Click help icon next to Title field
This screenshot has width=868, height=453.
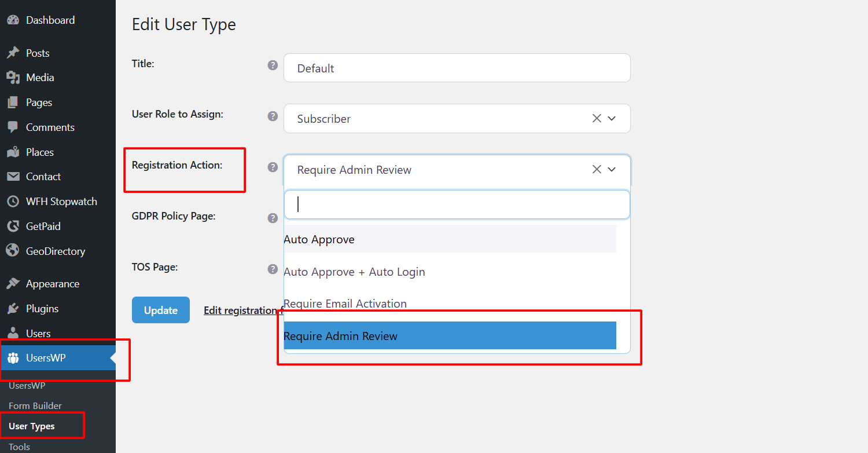(273, 65)
